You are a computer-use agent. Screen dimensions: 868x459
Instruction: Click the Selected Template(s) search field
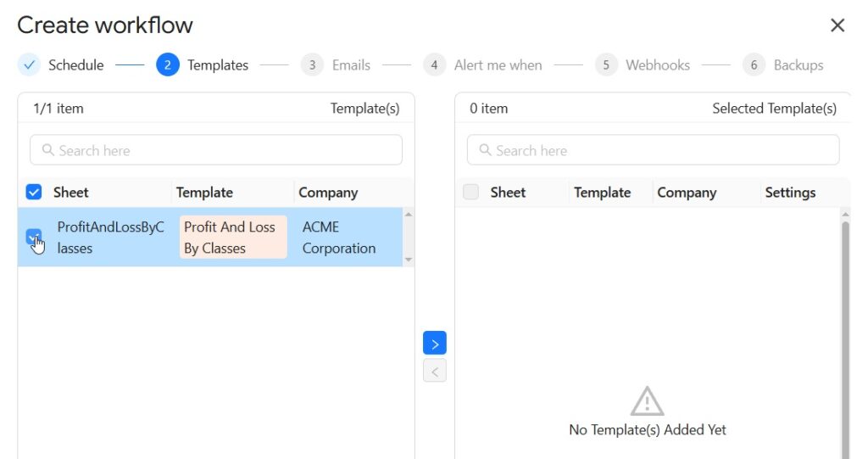653,150
